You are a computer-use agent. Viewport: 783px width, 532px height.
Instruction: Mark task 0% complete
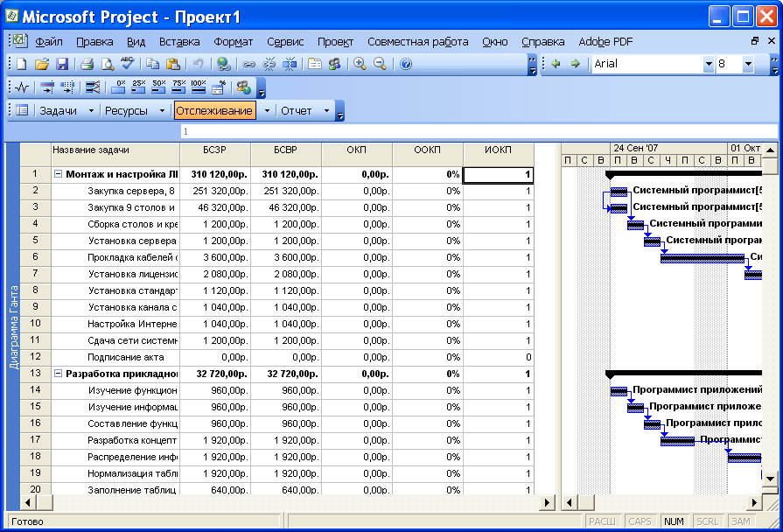point(118,87)
